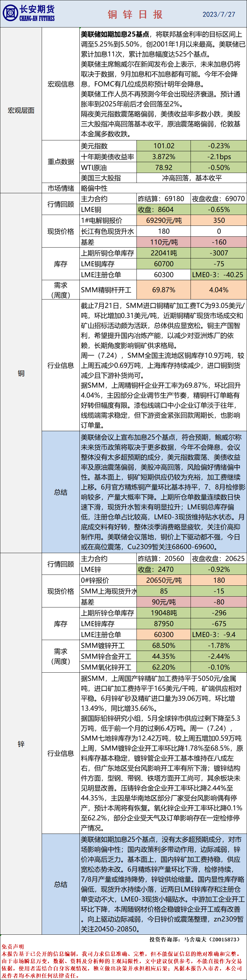Click the 宏观层面 section label
The width and height of the screenshot is (247, 980).
point(21,110)
